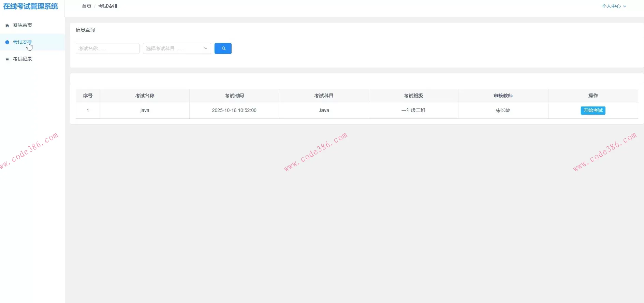Click the 审核教师 column header
The image size is (644, 303).
(x=503, y=96)
